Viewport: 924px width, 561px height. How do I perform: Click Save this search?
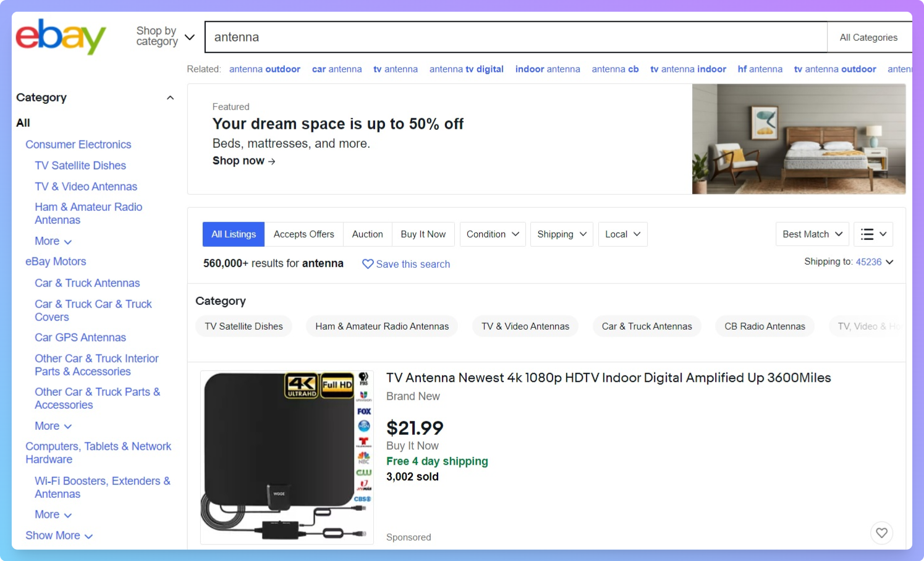(x=413, y=264)
